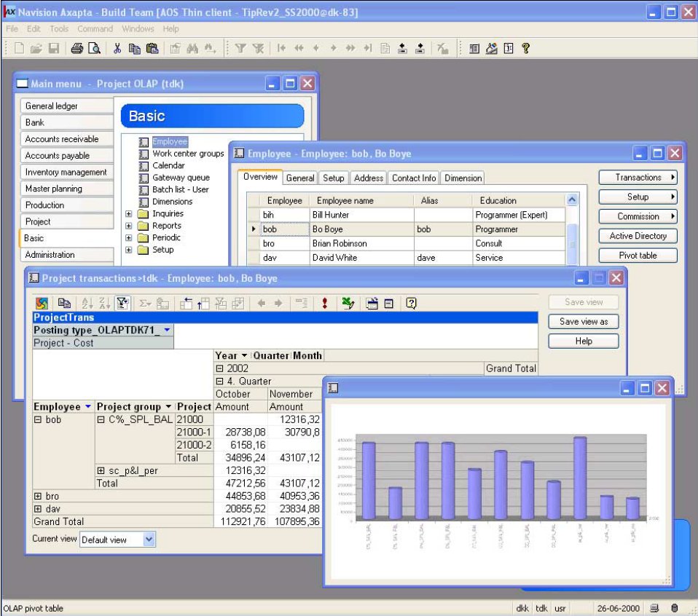
Task: Click the funnel Filter icon in main toolbar
Action: point(240,48)
